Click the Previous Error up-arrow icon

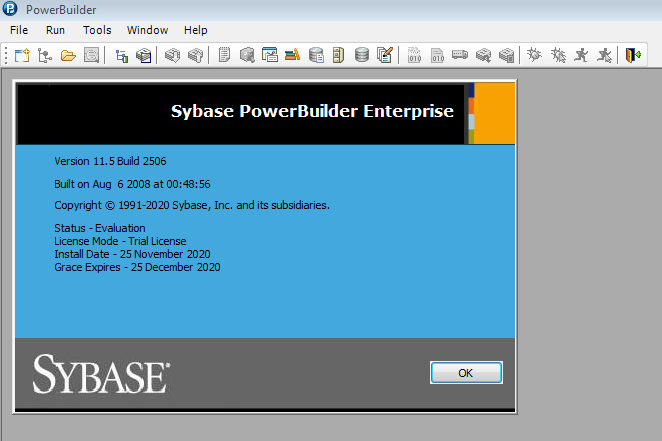pos(195,55)
